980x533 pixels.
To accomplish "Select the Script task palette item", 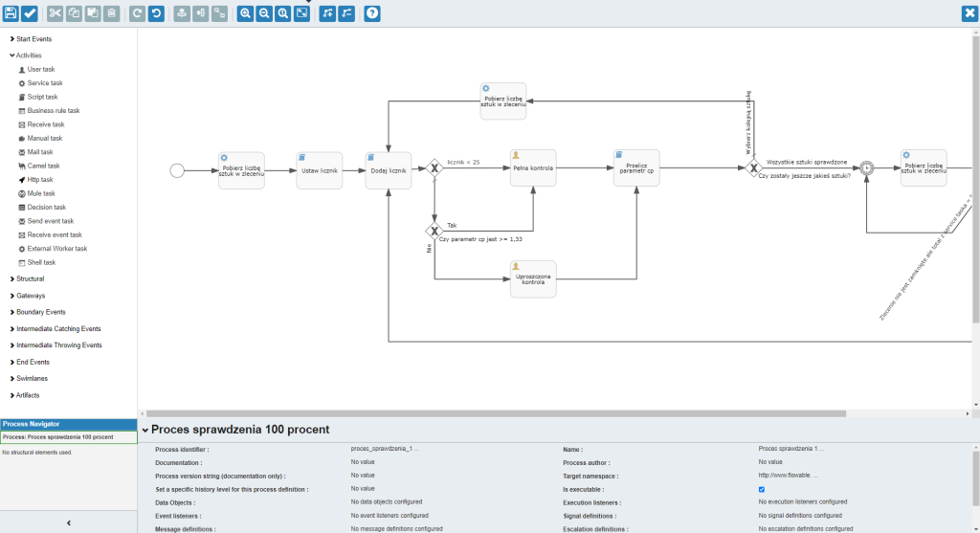I will coord(38,97).
